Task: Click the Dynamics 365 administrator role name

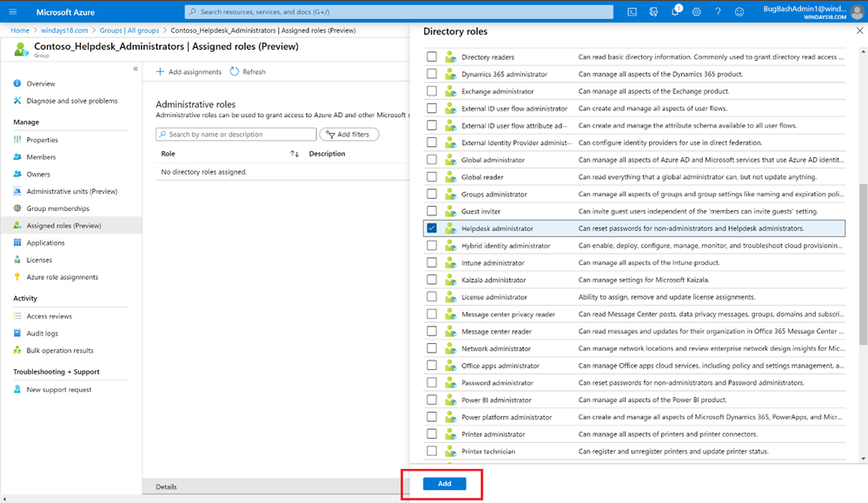Action: coord(504,74)
